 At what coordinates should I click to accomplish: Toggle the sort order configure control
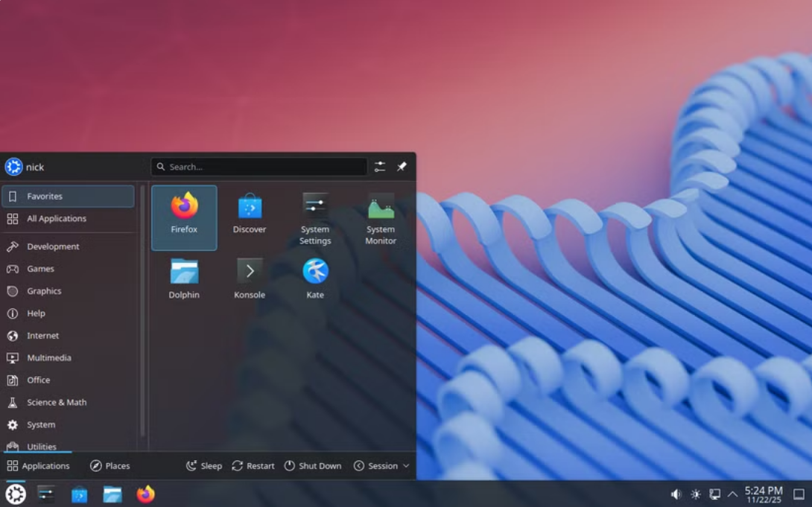[x=378, y=167]
